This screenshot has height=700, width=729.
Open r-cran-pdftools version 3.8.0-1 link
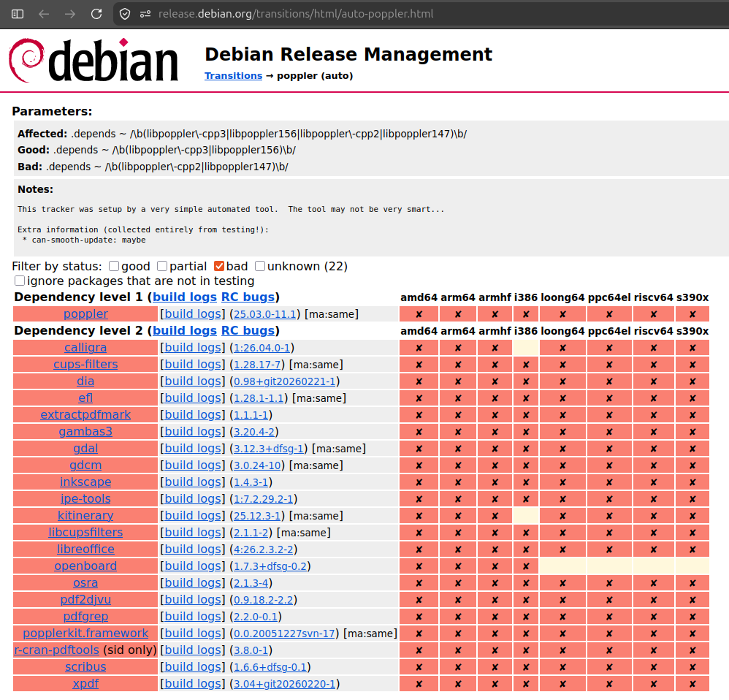point(251,650)
